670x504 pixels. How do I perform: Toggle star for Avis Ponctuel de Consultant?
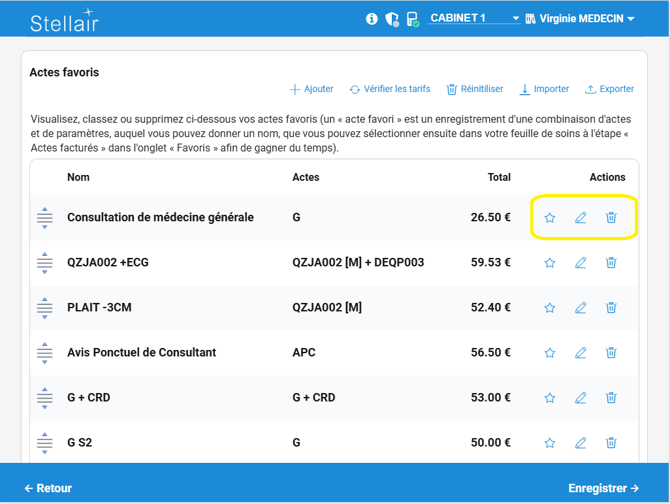(x=549, y=353)
